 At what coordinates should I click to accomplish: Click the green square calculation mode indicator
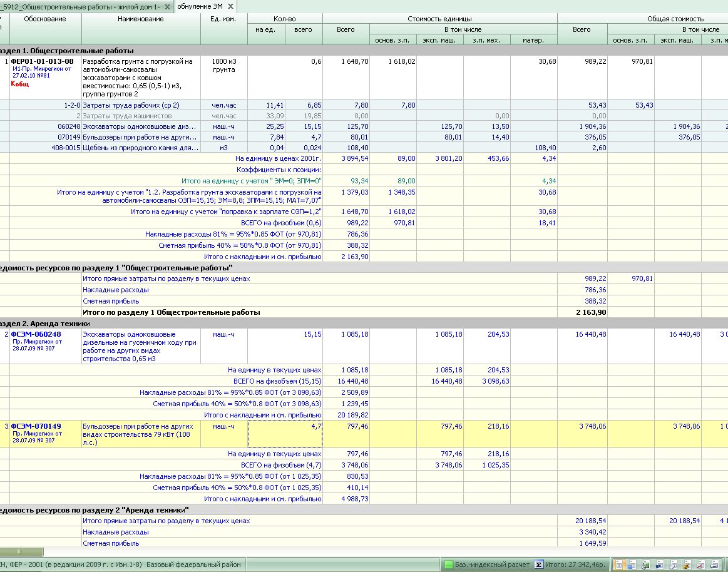[448, 564]
